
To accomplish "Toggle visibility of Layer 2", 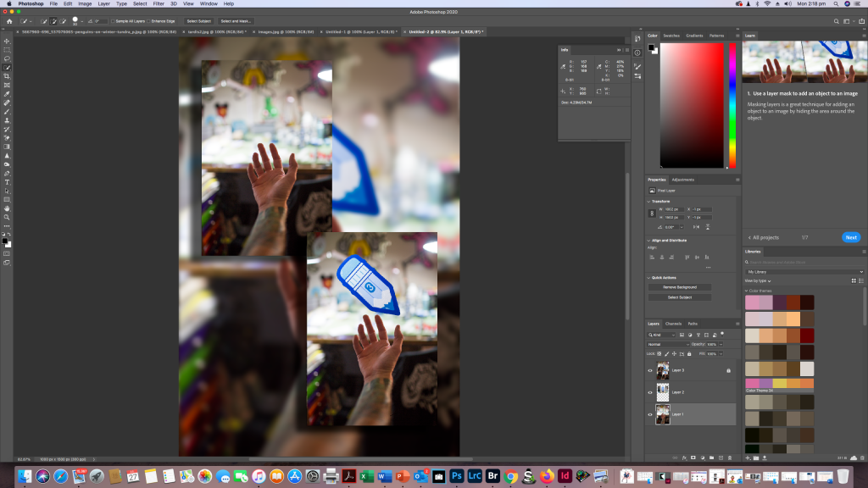I will [650, 392].
